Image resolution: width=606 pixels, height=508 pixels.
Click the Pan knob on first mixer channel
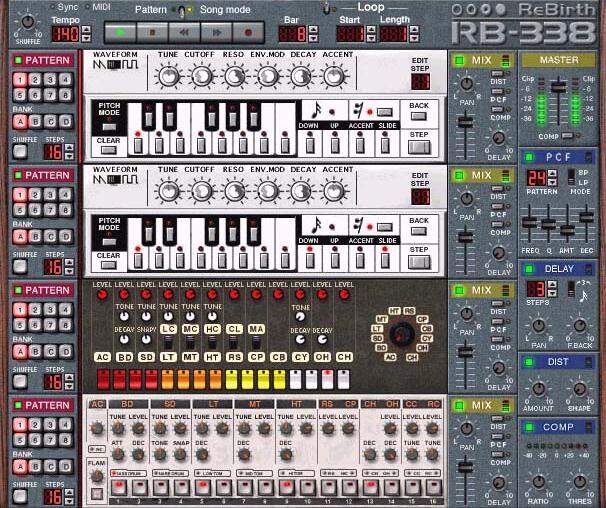tap(466, 84)
